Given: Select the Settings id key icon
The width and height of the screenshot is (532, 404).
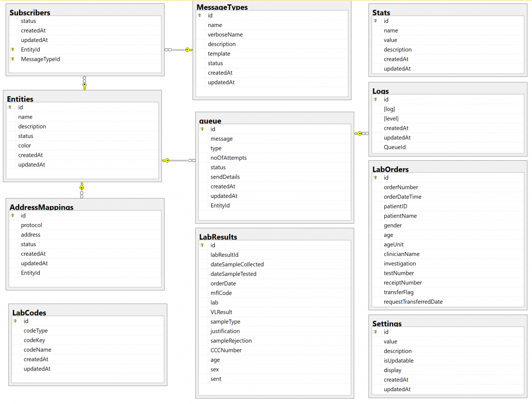Looking at the screenshot, I should 376,332.
